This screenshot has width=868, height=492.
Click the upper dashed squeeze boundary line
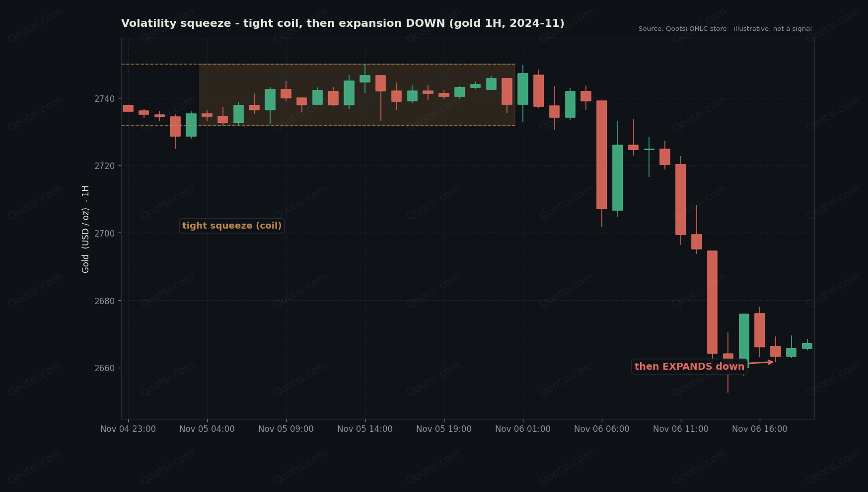[x=318, y=64]
